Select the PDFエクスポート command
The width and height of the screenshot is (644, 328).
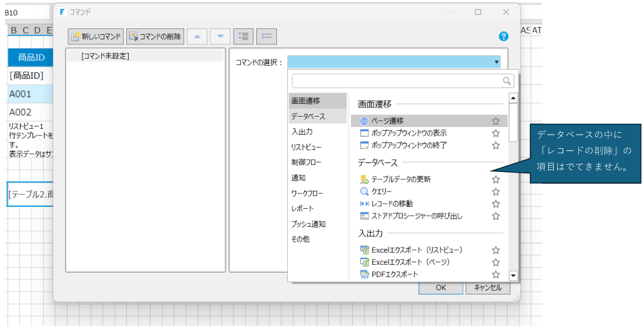[394, 275]
